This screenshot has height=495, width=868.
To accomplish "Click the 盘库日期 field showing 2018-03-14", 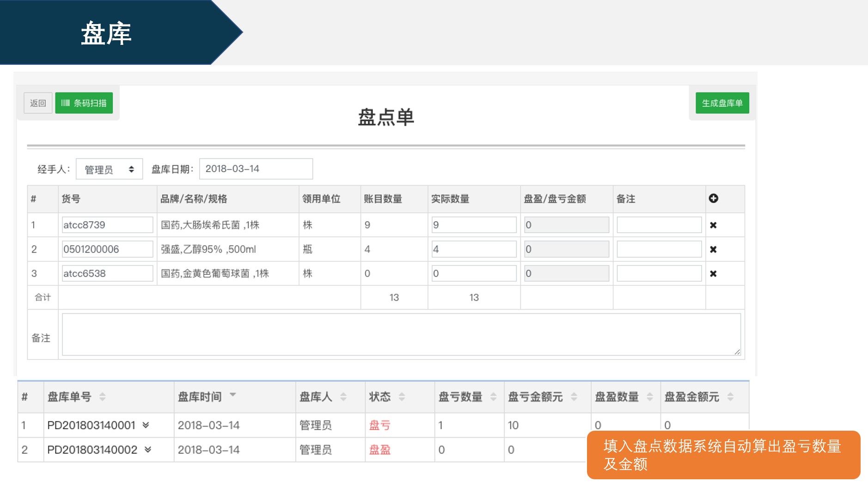I will pos(256,169).
